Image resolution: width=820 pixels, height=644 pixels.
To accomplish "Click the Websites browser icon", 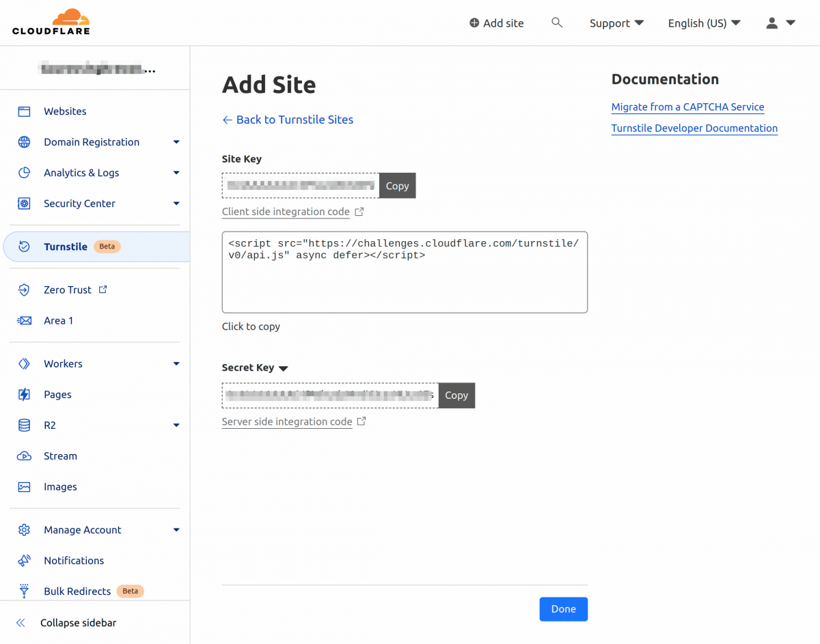I will click(24, 111).
